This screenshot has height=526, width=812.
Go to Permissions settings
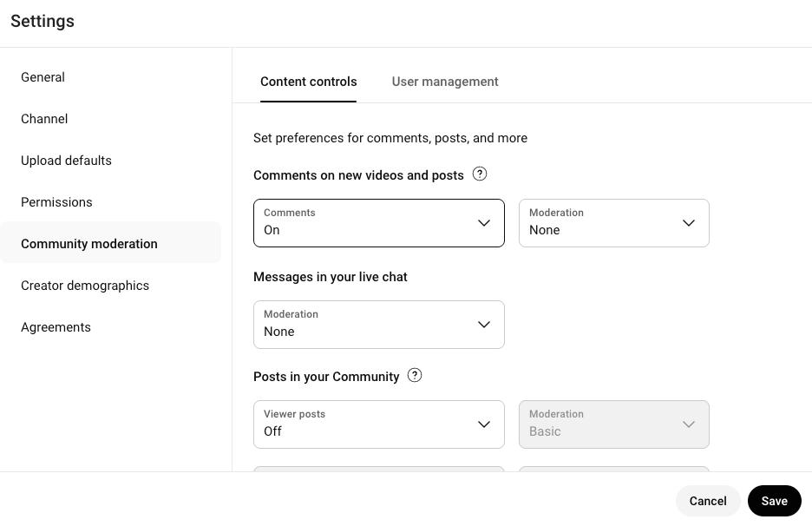pos(56,202)
